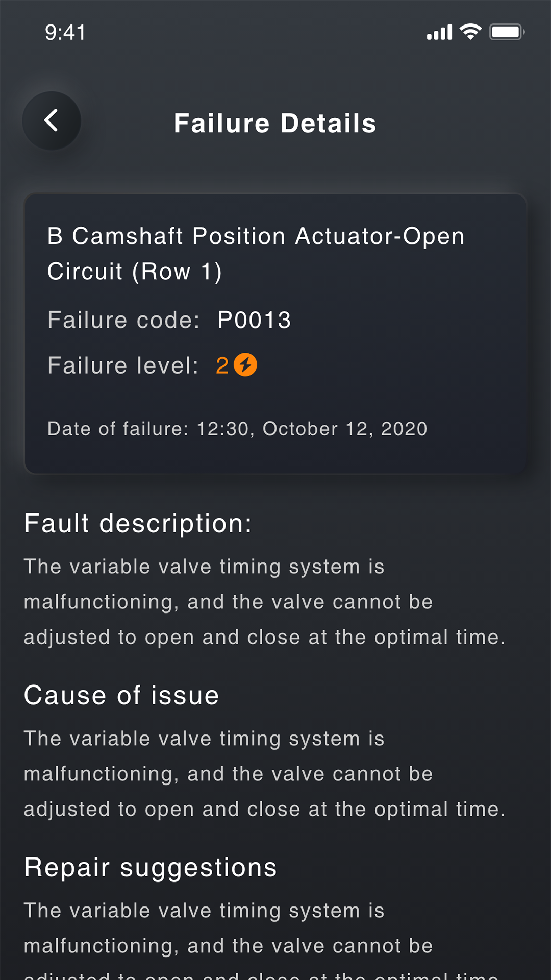Click the Wi-Fi status icon
The height and width of the screenshot is (980, 551).
[470, 32]
